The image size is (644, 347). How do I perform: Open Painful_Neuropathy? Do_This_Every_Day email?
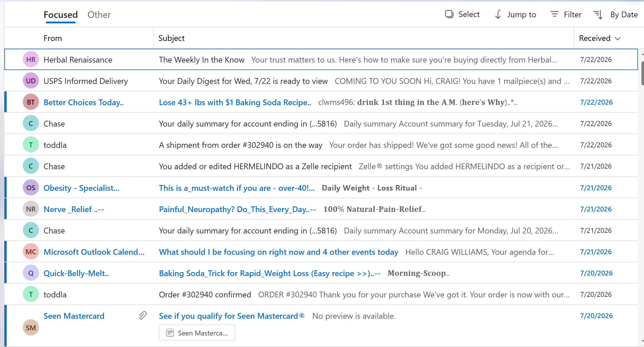point(321,209)
